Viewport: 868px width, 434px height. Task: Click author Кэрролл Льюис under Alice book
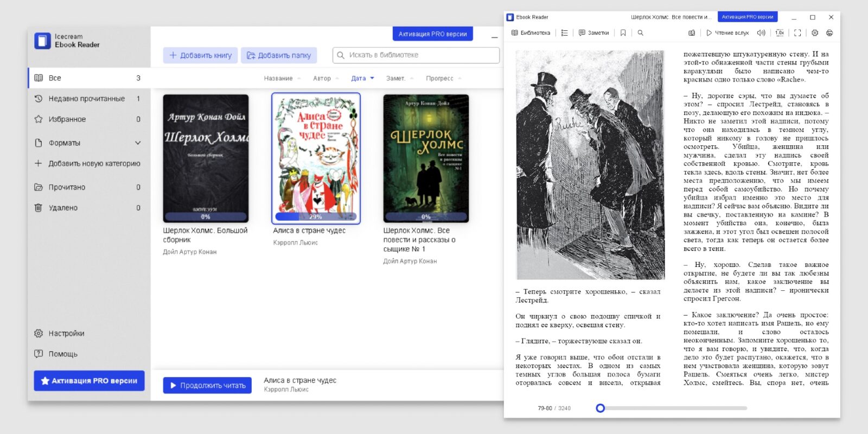(x=296, y=242)
